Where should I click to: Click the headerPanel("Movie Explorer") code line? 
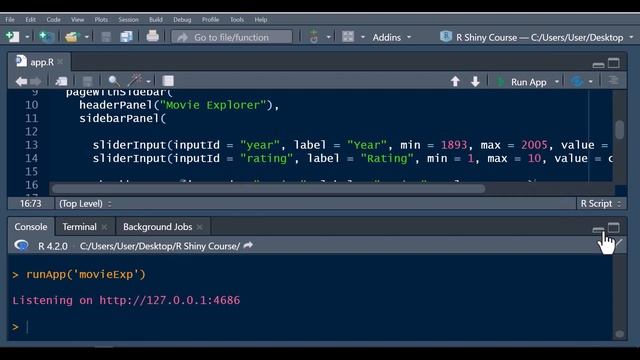179,105
